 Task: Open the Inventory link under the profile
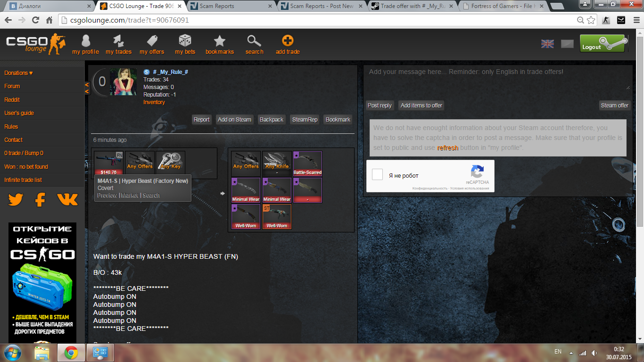click(x=154, y=102)
